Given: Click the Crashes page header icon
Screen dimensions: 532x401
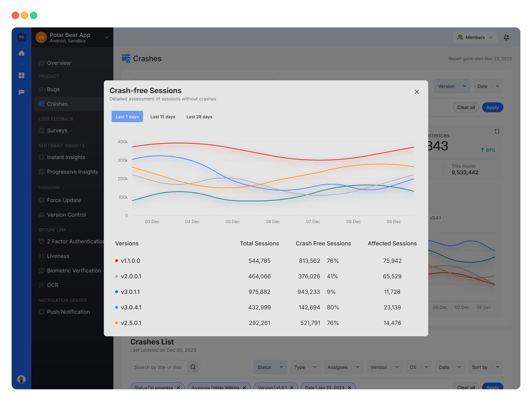Looking at the screenshot, I should click(126, 58).
